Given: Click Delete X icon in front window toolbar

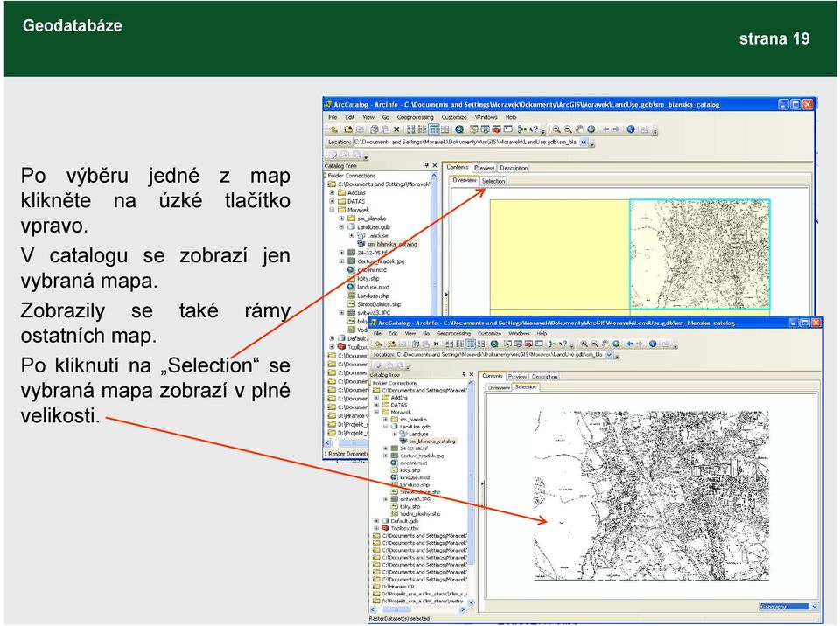Looking at the screenshot, I should (436, 344).
